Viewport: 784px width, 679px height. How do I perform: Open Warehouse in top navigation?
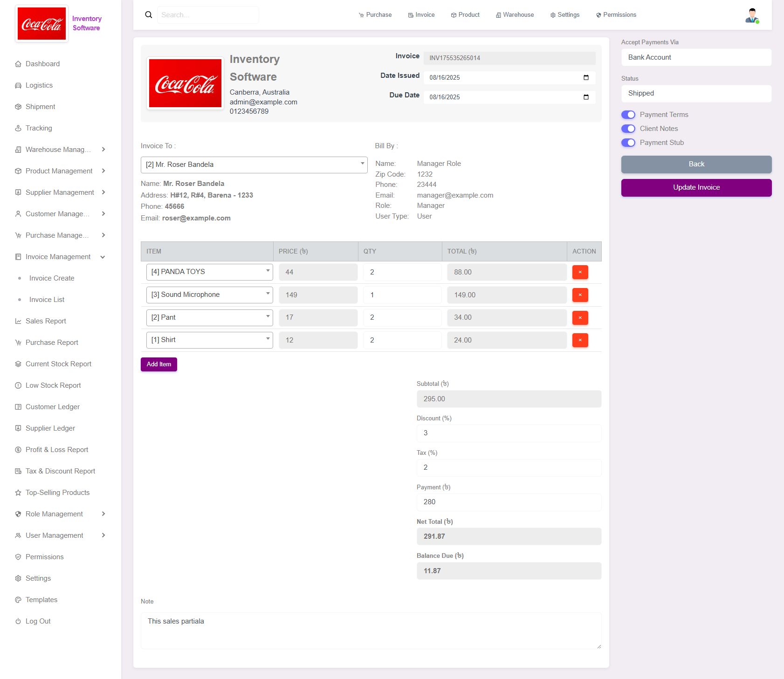515,15
